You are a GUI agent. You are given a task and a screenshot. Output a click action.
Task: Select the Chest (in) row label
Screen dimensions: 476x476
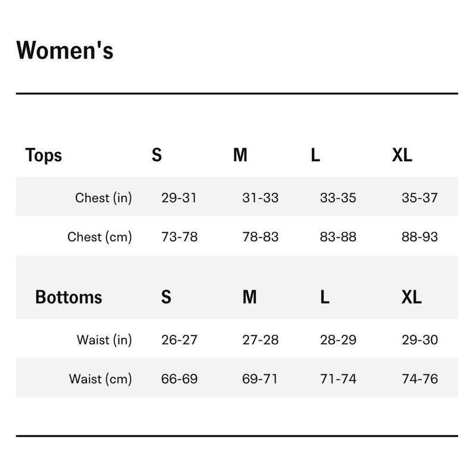pos(104,198)
